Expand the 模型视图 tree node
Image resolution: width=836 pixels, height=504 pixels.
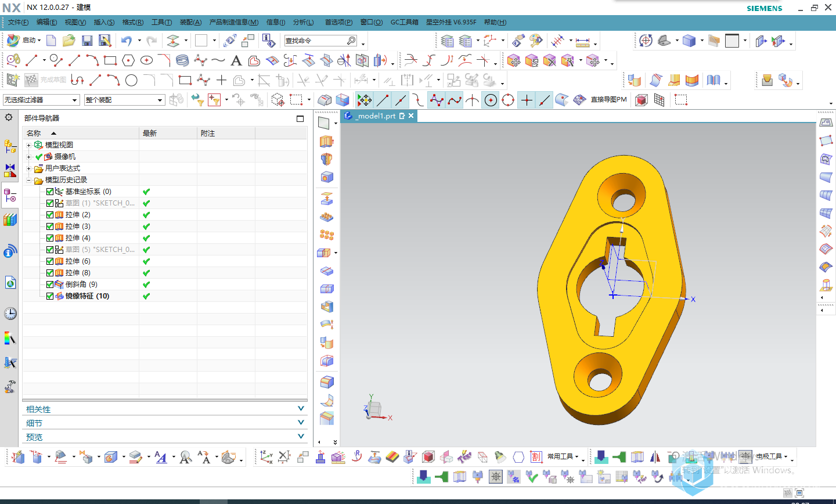pyautogui.click(x=28, y=145)
